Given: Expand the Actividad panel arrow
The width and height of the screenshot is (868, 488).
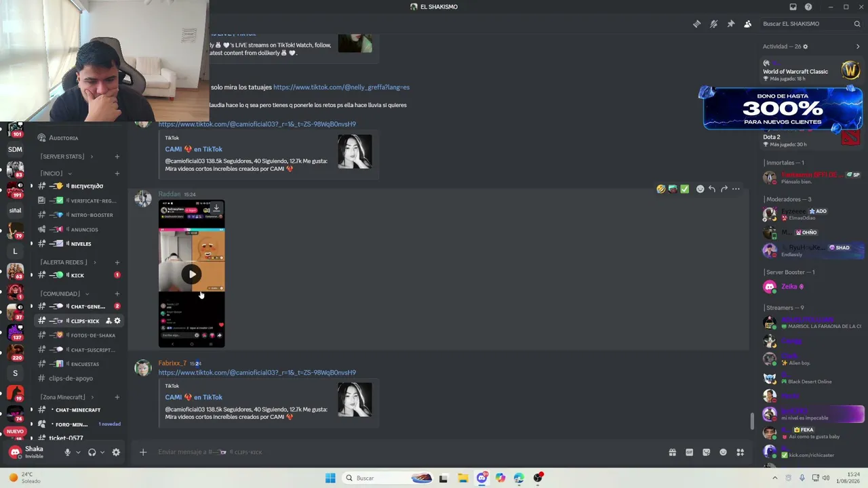Looking at the screenshot, I should point(858,47).
